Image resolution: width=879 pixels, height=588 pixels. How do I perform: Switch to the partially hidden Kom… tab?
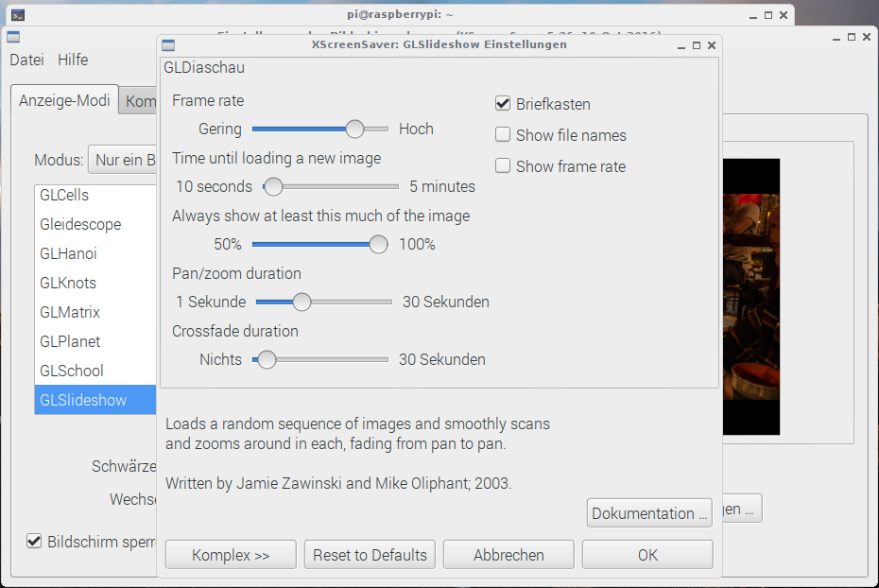139,101
